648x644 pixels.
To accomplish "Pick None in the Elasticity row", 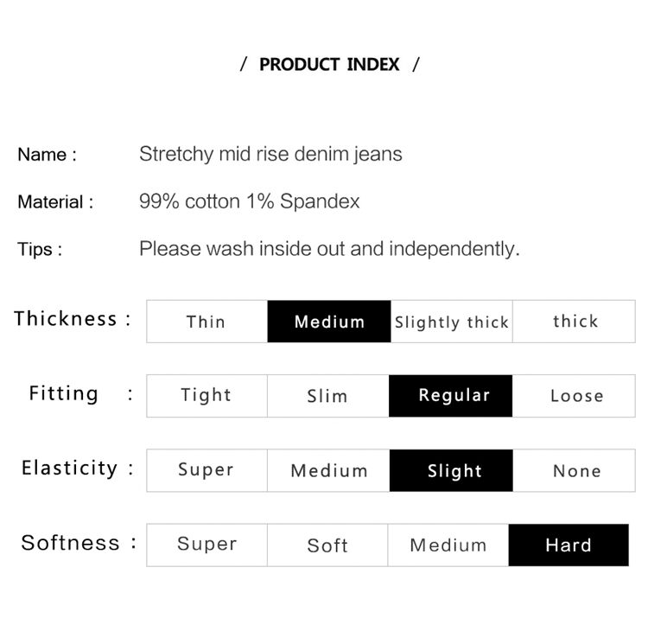I will click(574, 470).
